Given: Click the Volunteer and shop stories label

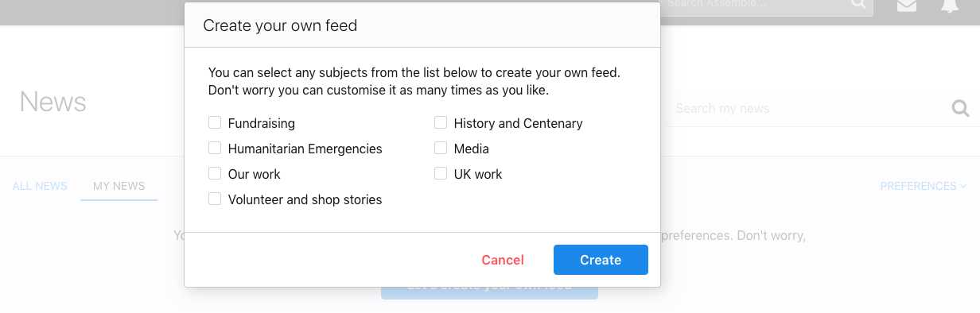Looking at the screenshot, I should coord(305,199).
